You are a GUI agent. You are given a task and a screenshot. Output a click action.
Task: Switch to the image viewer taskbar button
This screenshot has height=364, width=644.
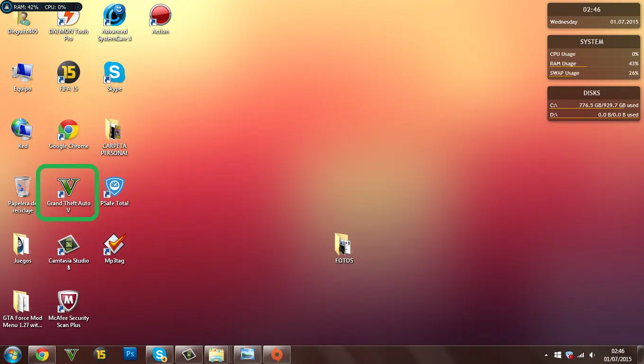click(x=248, y=355)
